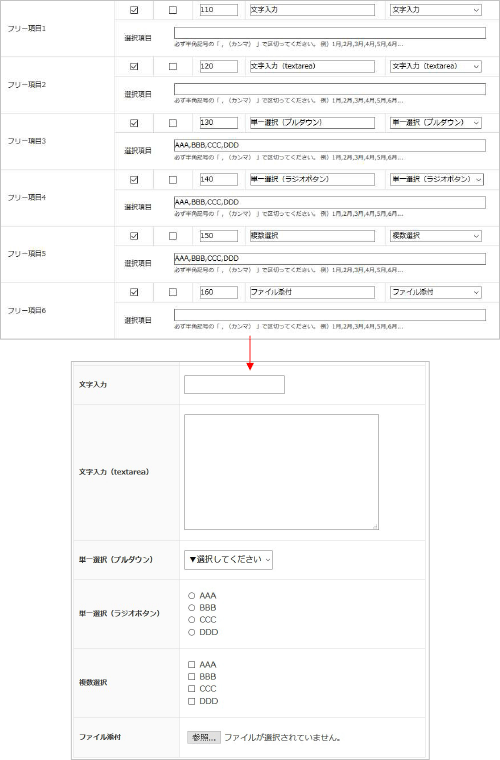Click inside the large textarea in preview
Viewport: 500px width, 760px height.
tap(281, 472)
